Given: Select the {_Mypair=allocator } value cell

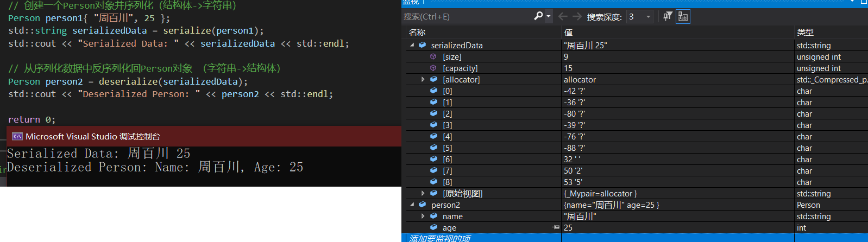Looking at the screenshot, I should click(600, 194).
